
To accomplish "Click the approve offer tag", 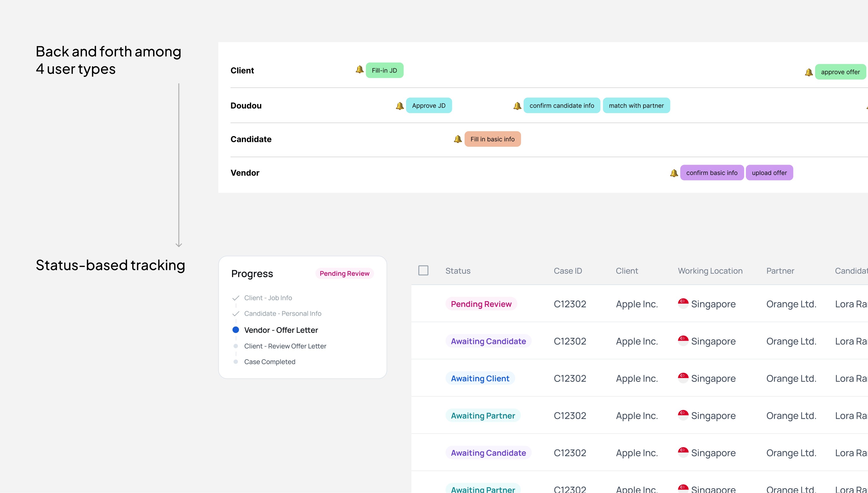I will point(840,72).
